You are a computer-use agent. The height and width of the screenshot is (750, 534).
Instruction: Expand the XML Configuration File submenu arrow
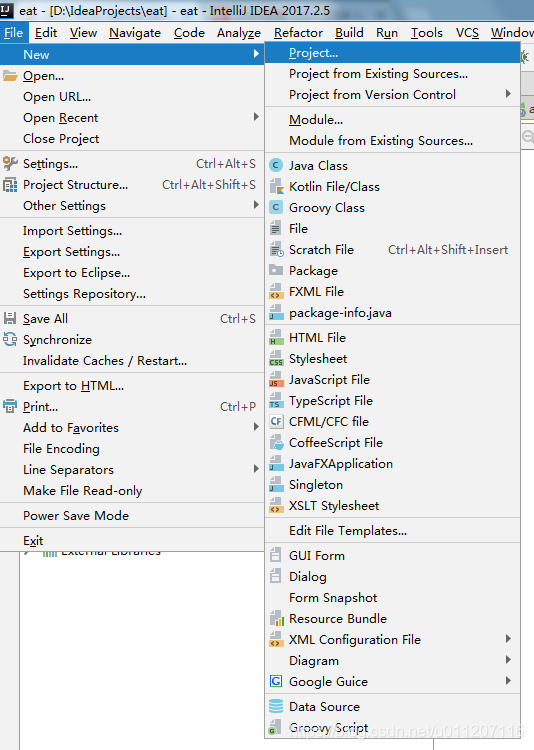pyautogui.click(x=508, y=639)
